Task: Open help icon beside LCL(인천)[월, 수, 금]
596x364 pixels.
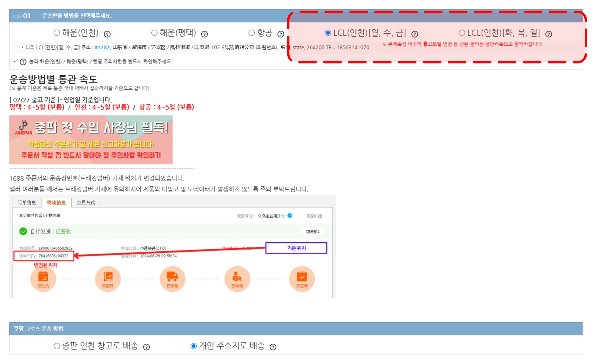Action: (415, 34)
